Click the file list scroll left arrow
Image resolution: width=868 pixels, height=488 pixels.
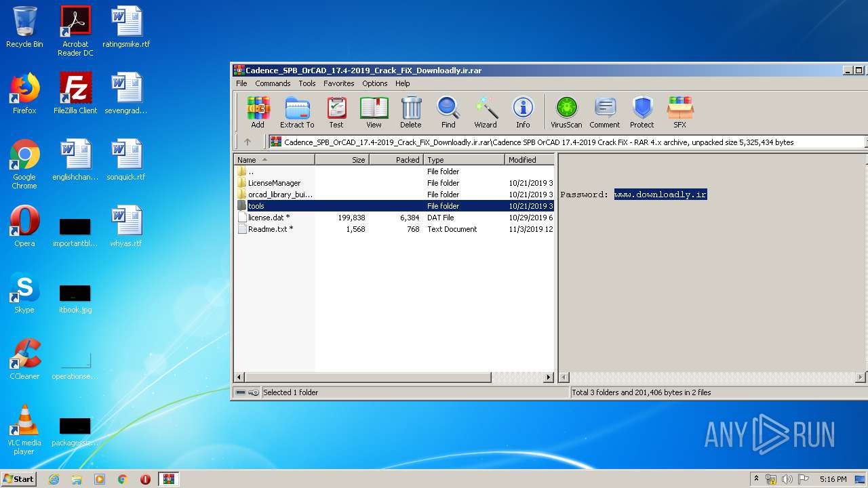(x=239, y=377)
